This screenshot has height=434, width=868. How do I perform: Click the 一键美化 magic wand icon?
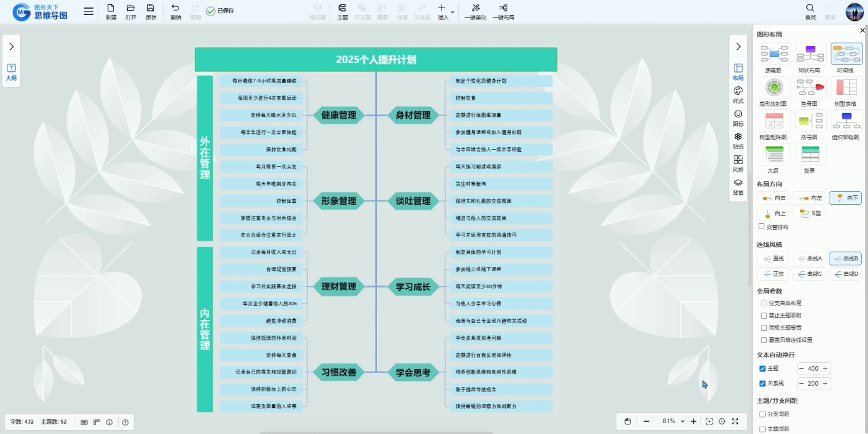tap(476, 8)
